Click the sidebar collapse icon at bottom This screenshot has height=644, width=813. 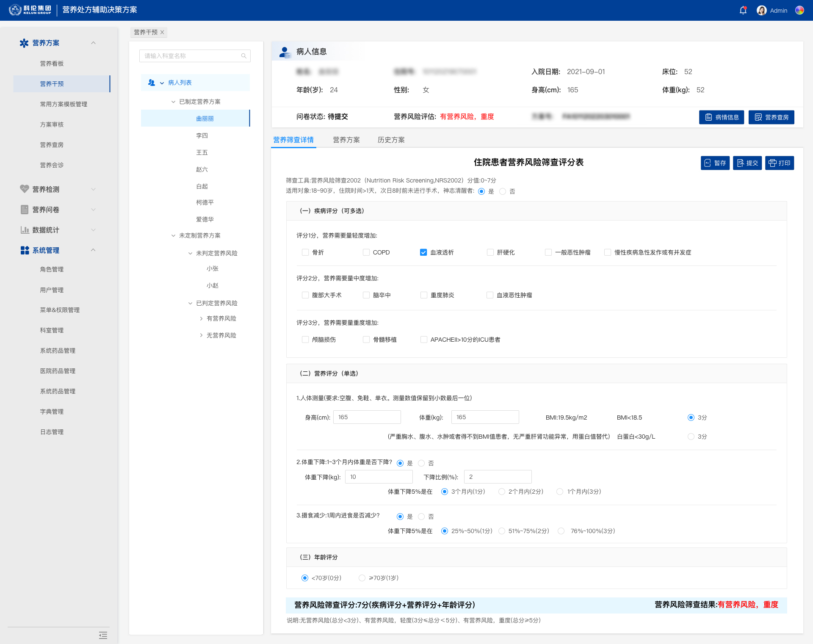(103, 635)
